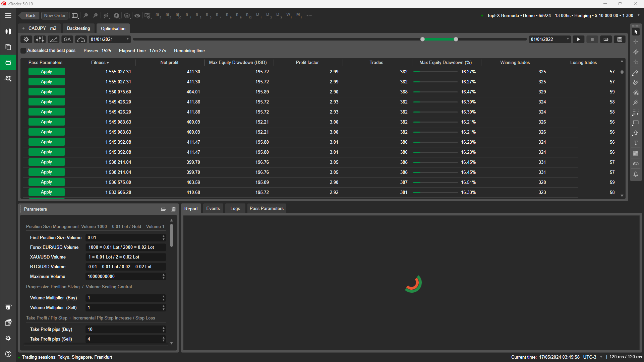The width and height of the screenshot is (644, 362).
Task: Click the Parameters panel scrollbar thumb
Action: click(172, 235)
